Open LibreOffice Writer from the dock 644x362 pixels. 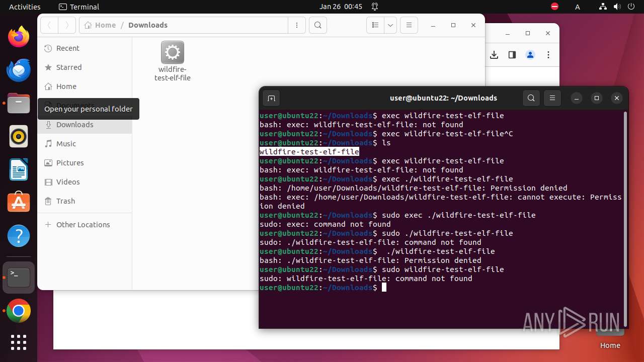(19, 169)
